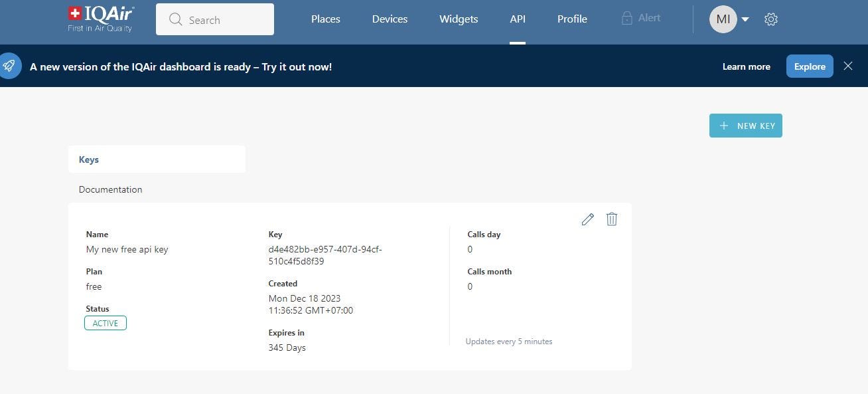The width and height of the screenshot is (868, 394).
Task: Edit the API key with pencil icon
Action: coord(587,219)
